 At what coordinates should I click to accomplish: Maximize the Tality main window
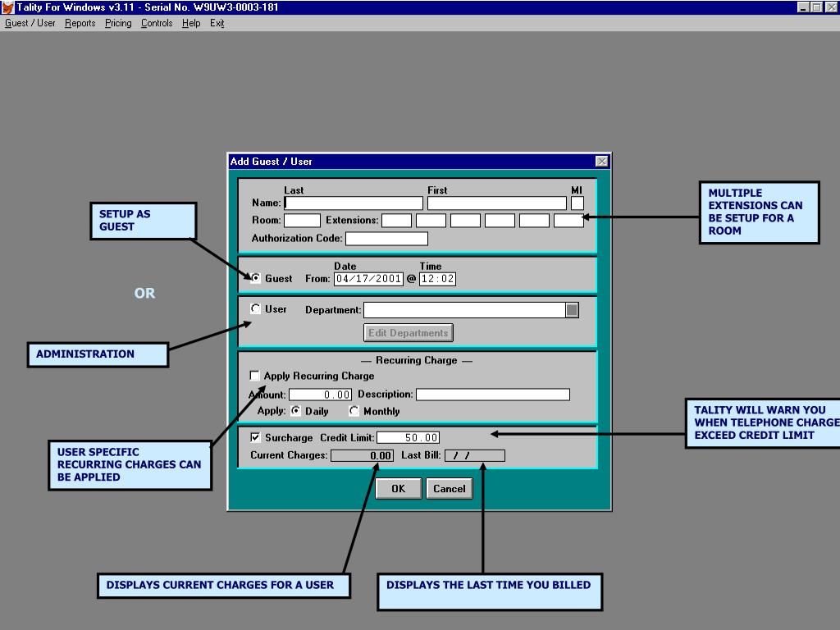tap(816, 7)
